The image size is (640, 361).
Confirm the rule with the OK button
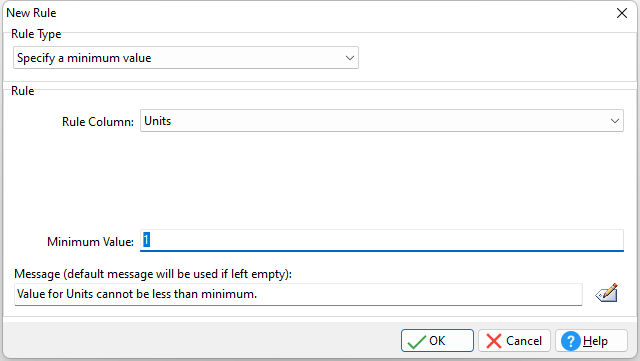437,341
